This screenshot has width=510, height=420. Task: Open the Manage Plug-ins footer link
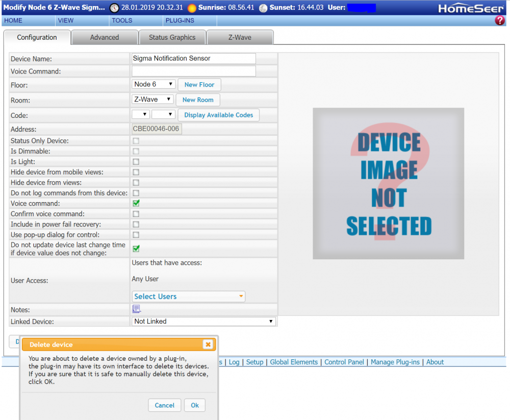[x=395, y=362]
